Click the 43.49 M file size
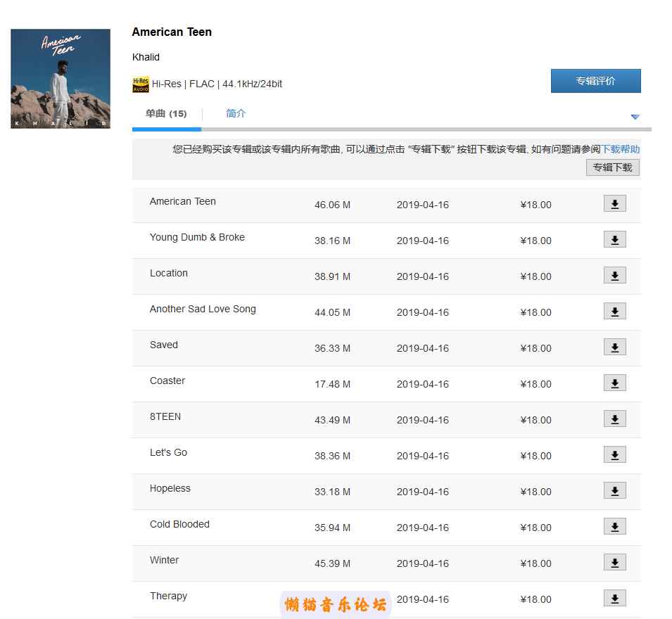The height and width of the screenshot is (619, 672). tap(333, 420)
